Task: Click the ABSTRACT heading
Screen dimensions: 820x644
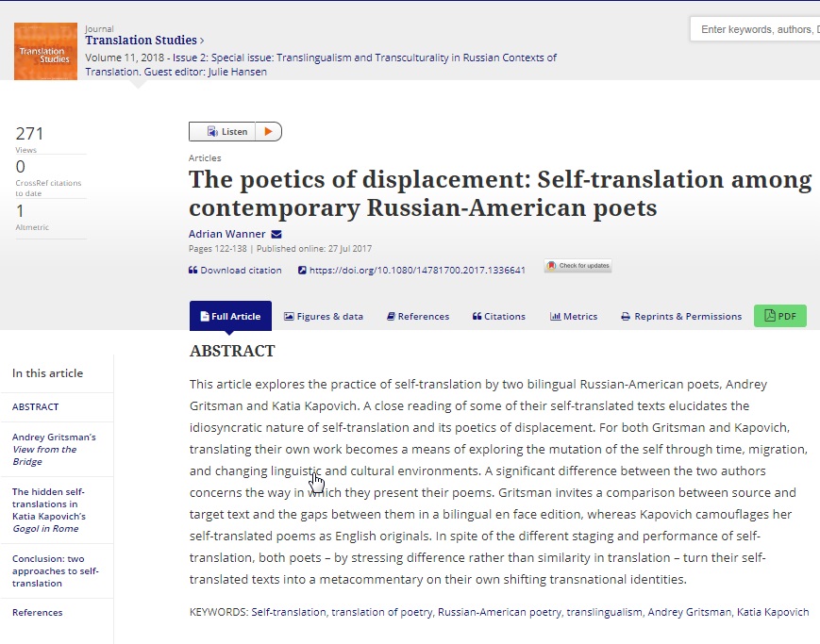Action: click(x=232, y=351)
